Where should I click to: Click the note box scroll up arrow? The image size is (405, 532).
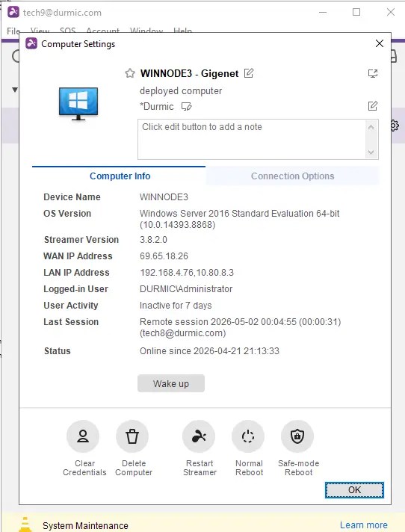371,127
